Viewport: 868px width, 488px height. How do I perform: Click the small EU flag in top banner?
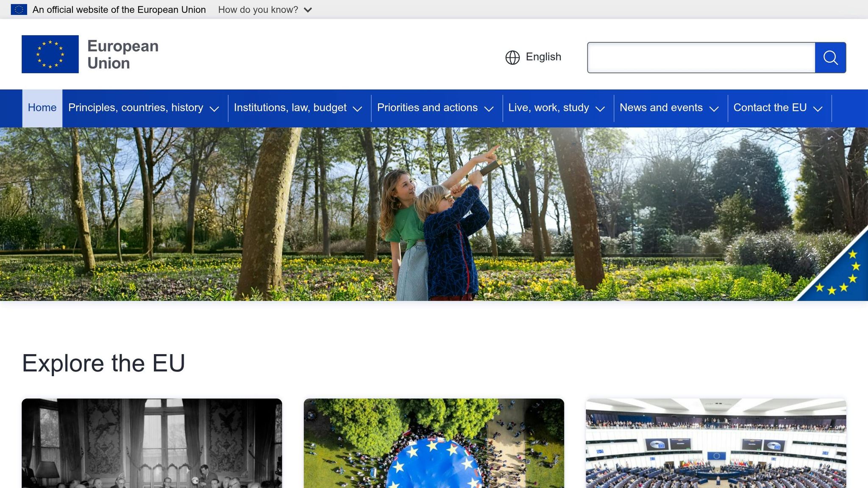pyautogui.click(x=19, y=9)
